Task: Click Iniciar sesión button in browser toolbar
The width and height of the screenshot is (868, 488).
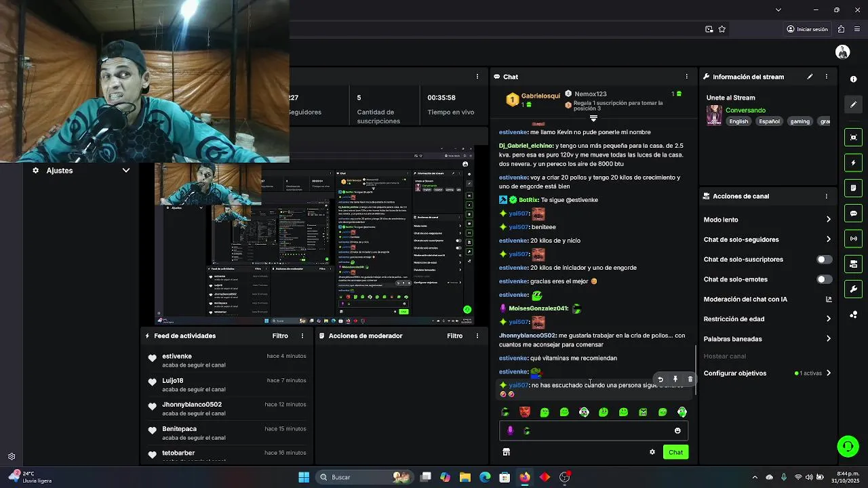Action: tap(807, 29)
